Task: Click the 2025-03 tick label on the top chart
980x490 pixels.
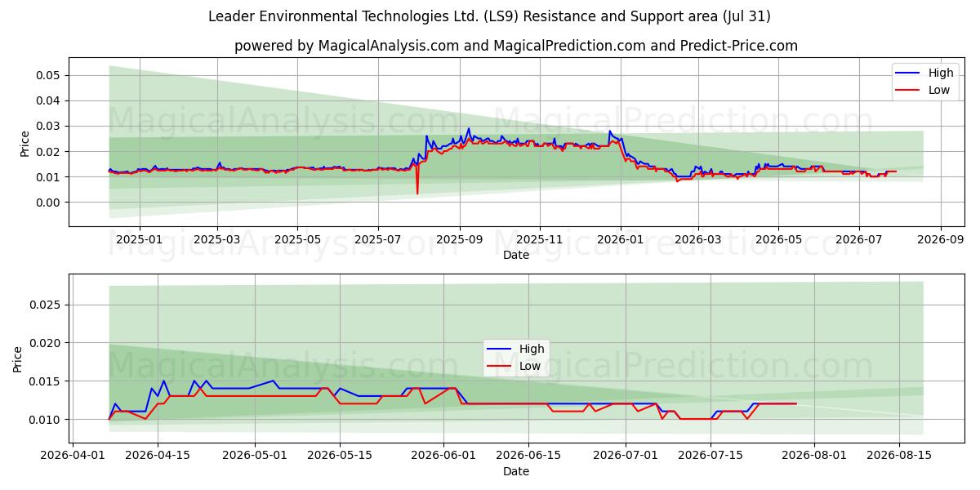Action: 217,240
